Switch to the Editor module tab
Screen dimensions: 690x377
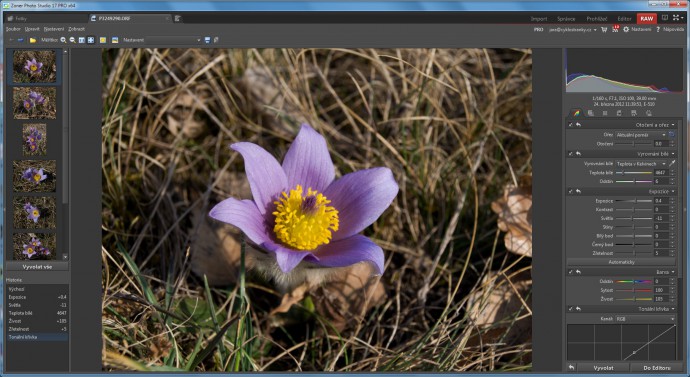[624, 19]
